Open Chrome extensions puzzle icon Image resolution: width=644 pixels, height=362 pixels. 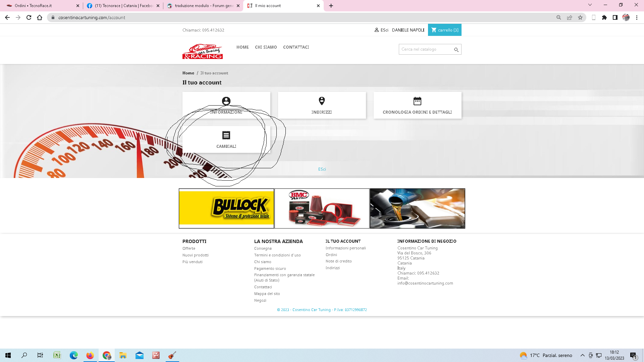click(604, 17)
